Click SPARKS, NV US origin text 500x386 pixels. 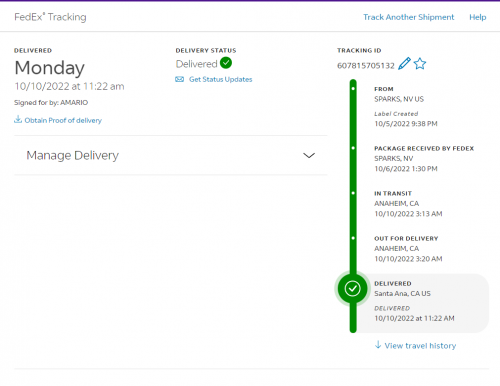click(399, 99)
